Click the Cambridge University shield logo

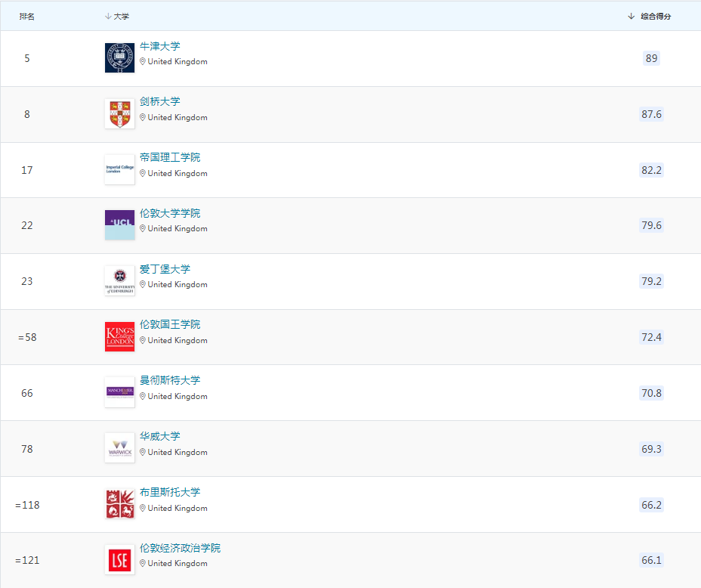pos(119,114)
